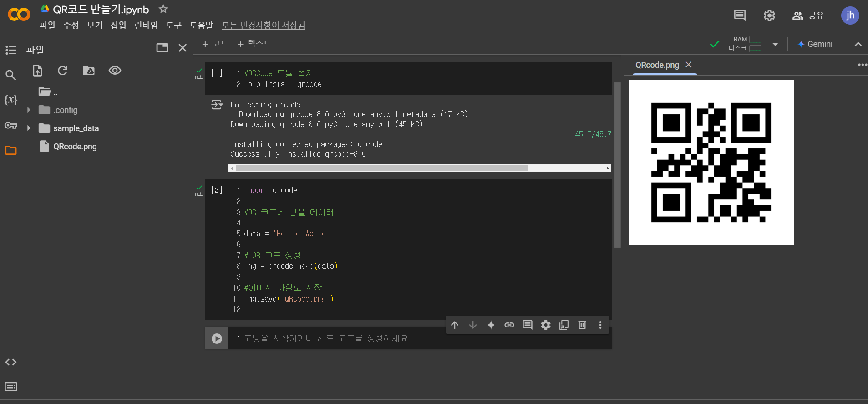
Task: Add a text cell with + 텍스트
Action: (x=254, y=44)
